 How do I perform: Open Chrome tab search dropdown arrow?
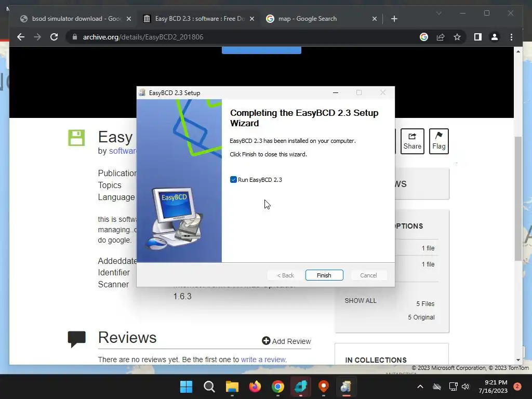(x=438, y=13)
